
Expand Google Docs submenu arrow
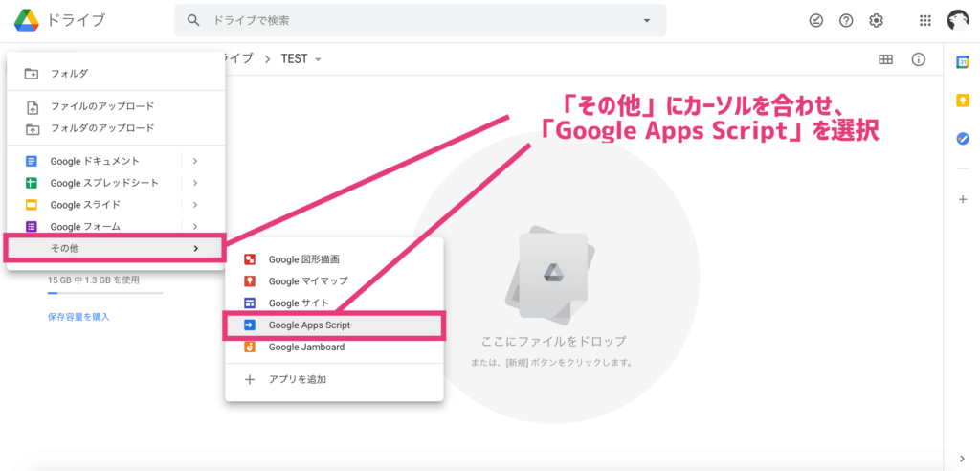(195, 161)
